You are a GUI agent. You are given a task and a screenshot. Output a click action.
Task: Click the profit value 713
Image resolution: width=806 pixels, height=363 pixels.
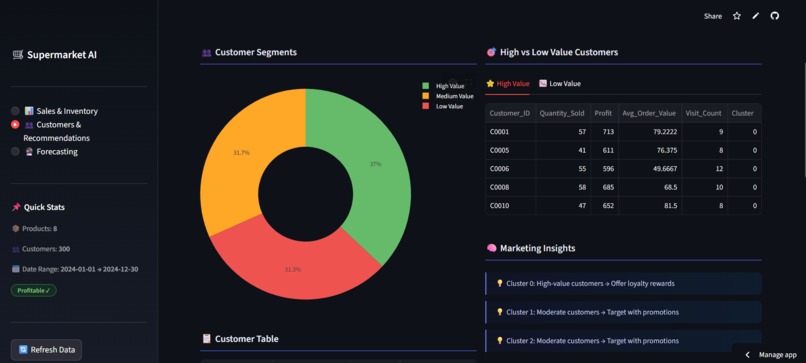coord(603,132)
